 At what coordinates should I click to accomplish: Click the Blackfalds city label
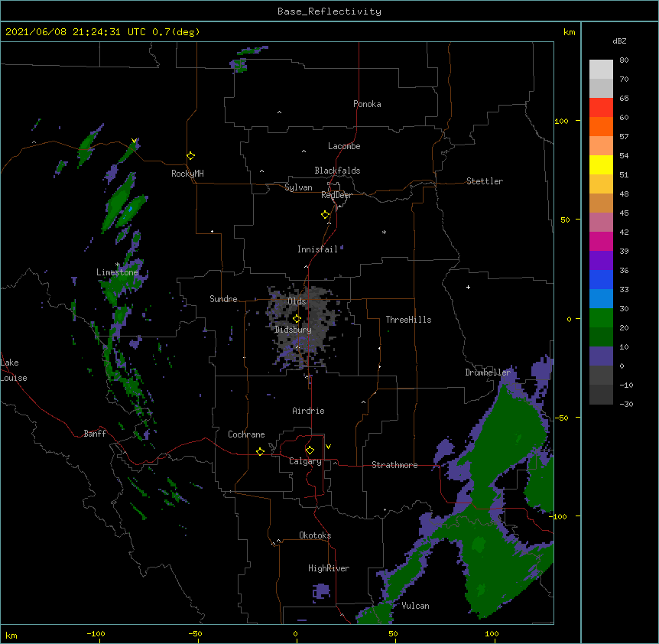click(x=337, y=171)
